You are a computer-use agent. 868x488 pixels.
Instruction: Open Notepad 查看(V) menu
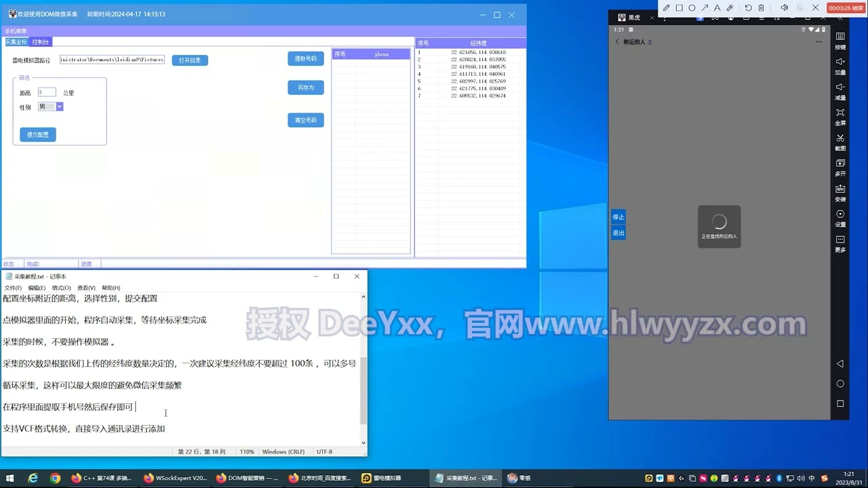point(86,288)
